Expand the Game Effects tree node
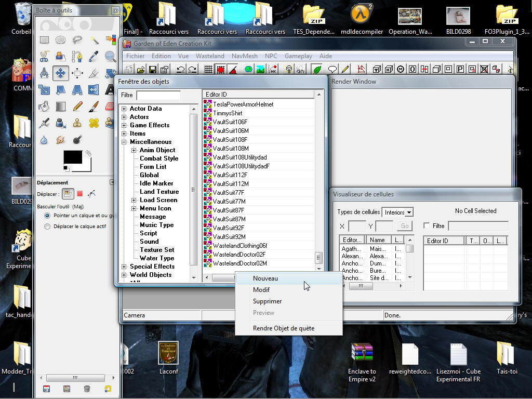Viewport: 532px width, 399px height. point(124,126)
